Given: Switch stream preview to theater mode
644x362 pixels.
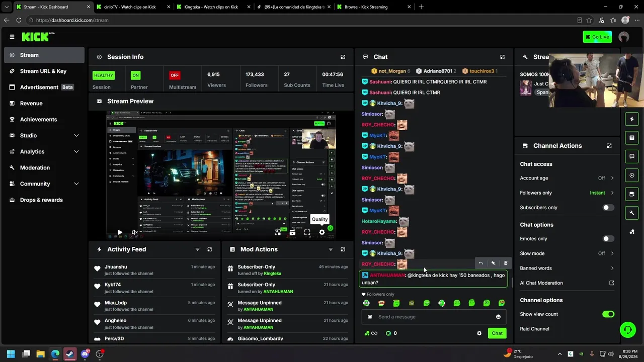Looking at the screenshot, I should pos(292,232).
